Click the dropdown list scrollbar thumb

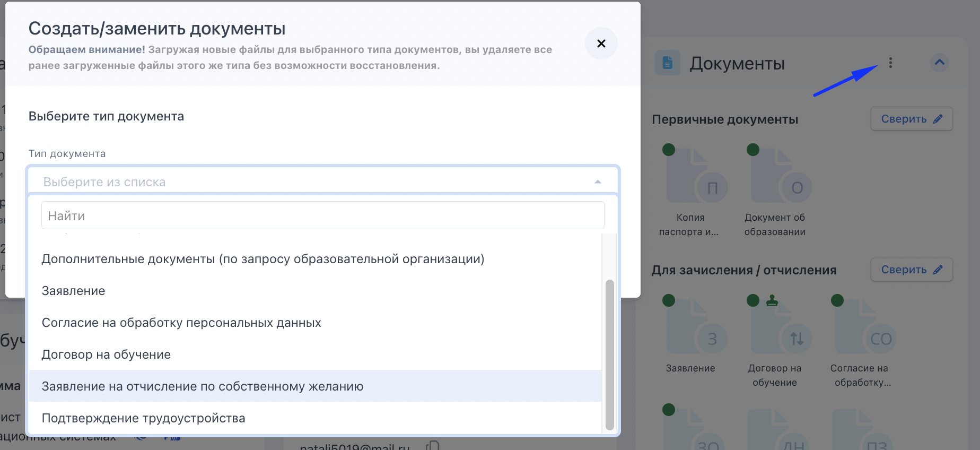pyautogui.click(x=610, y=354)
